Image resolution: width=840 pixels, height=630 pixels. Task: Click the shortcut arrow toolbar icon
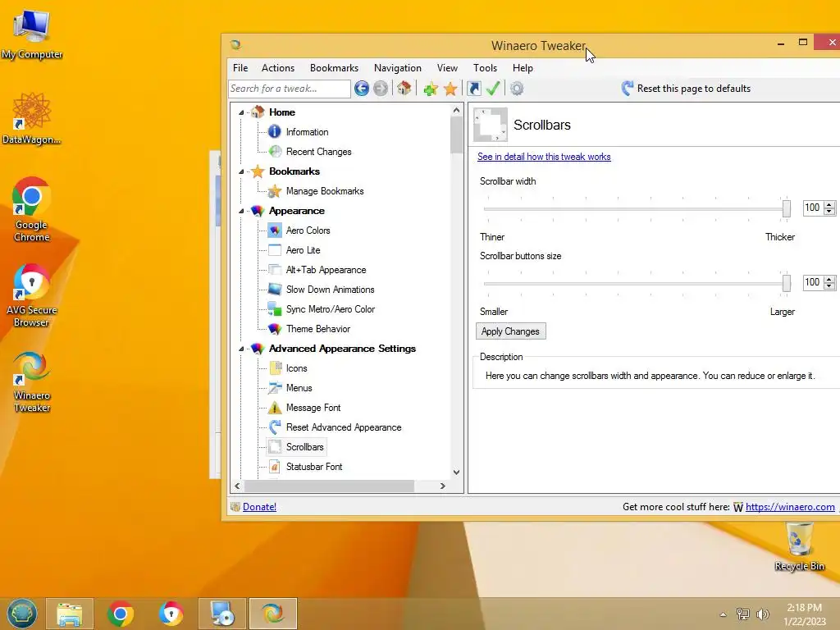474,89
